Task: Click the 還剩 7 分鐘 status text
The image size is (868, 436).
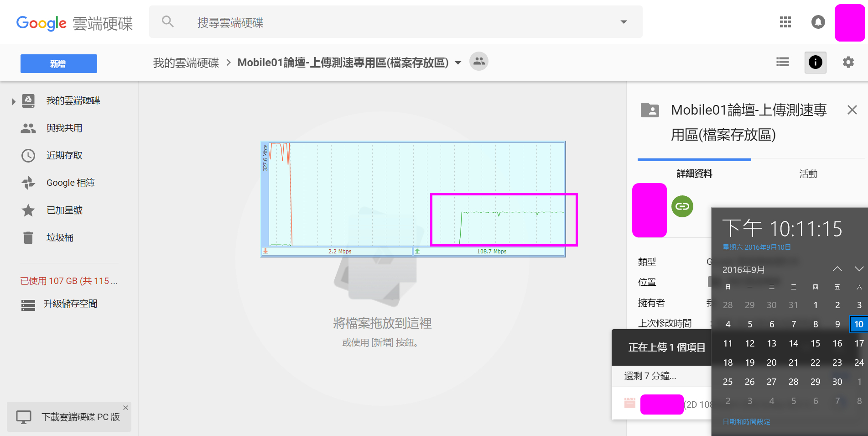Action: click(x=650, y=376)
